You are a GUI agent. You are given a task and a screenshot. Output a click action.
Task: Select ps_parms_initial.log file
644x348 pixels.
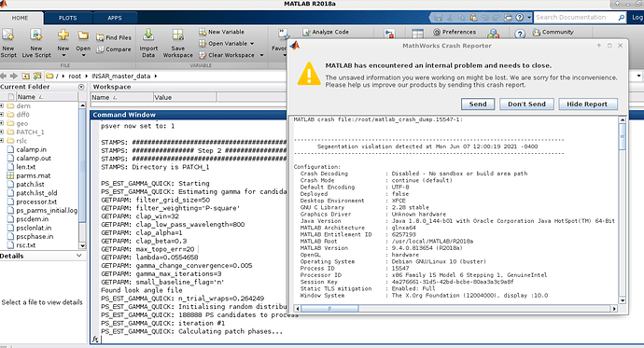point(42,211)
